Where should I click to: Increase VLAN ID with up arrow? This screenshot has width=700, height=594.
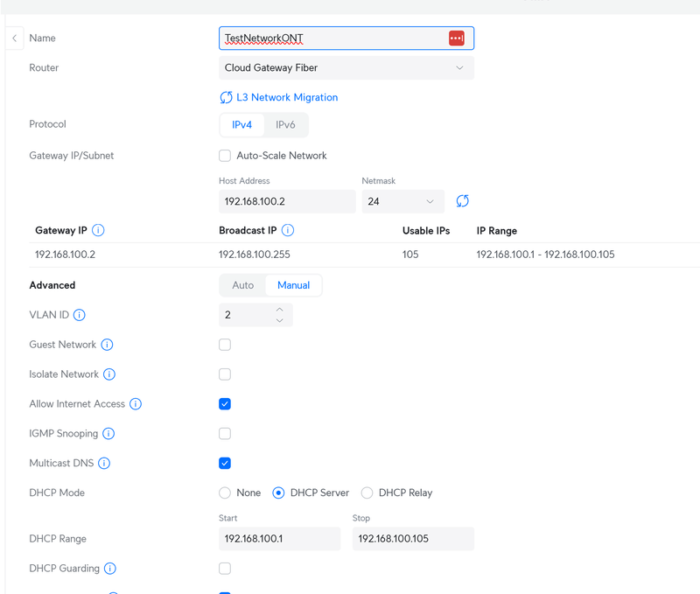279,309
